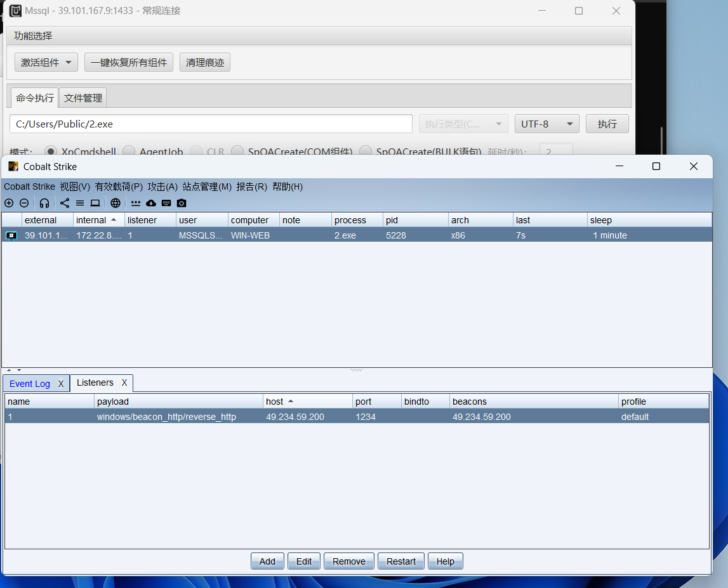
Task: Click the Remove listener button
Action: 348,561
